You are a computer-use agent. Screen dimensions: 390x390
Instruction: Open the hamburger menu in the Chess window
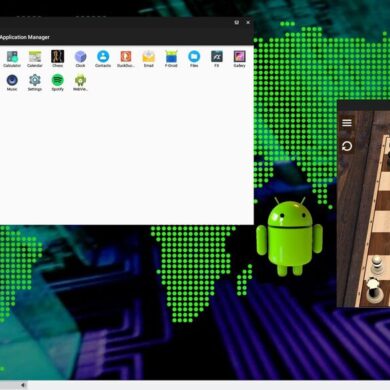tap(347, 123)
